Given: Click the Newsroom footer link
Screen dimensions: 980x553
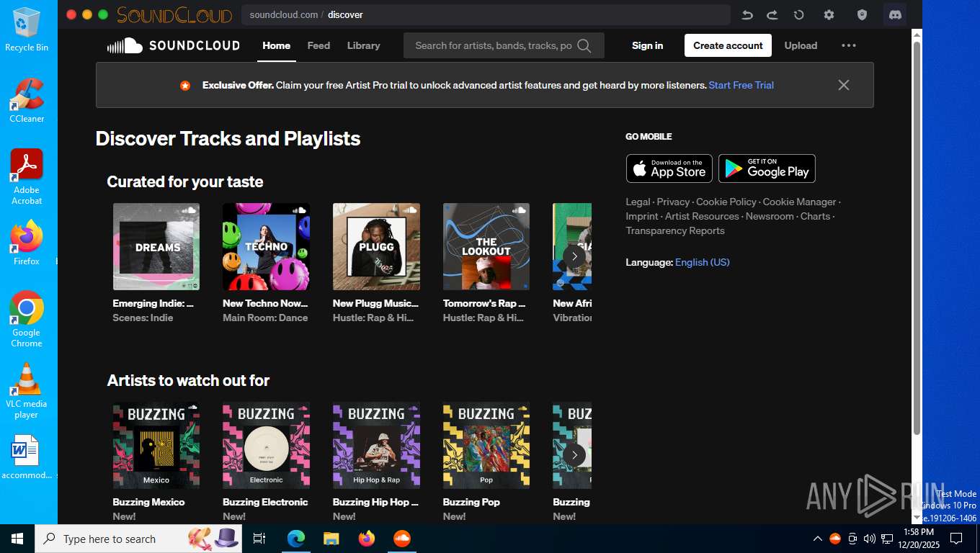Looking at the screenshot, I should (x=770, y=216).
